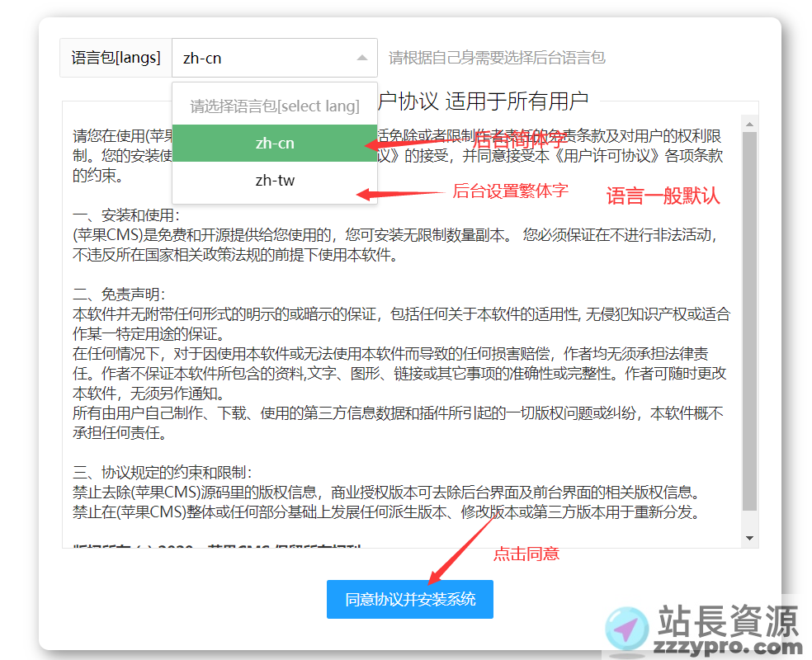Pick the placeholder option 请选择语言包[select lang]
Image resolution: width=812 pixels, height=660 pixels.
pyautogui.click(x=275, y=106)
